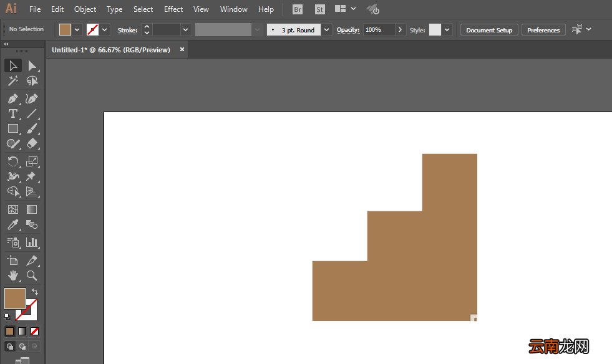This screenshot has height=364, width=612.
Task: Select the Scale tool
Action: (x=32, y=161)
